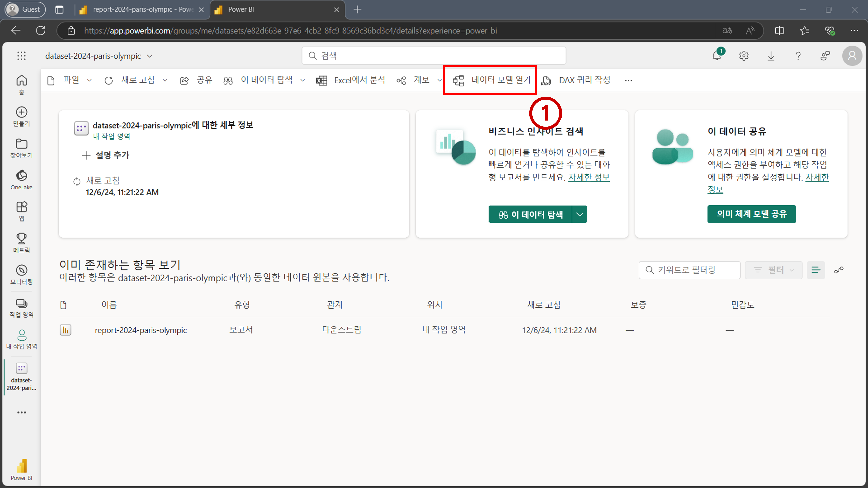The width and height of the screenshot is (868, 488).
Task: Expand Explore this data (이 데이터 탐색) dropdown
Action: pyautogui.click(x=303, y=80)
